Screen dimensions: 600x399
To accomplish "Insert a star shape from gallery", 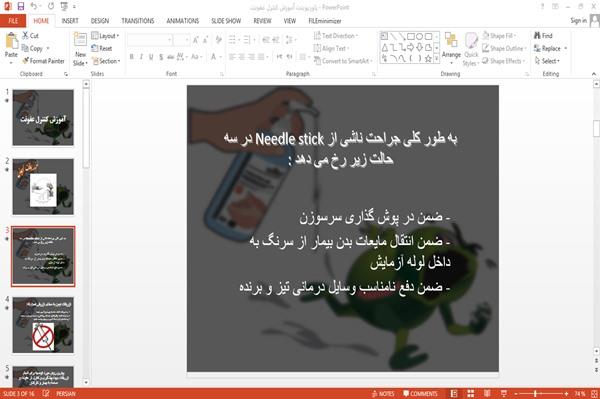I will point(429,59).
